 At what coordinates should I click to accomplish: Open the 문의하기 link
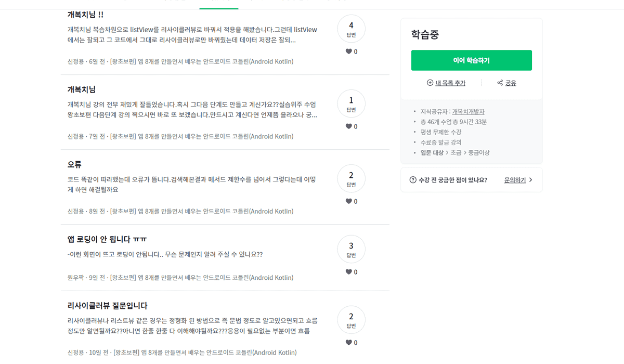click(x=515, y=180)
